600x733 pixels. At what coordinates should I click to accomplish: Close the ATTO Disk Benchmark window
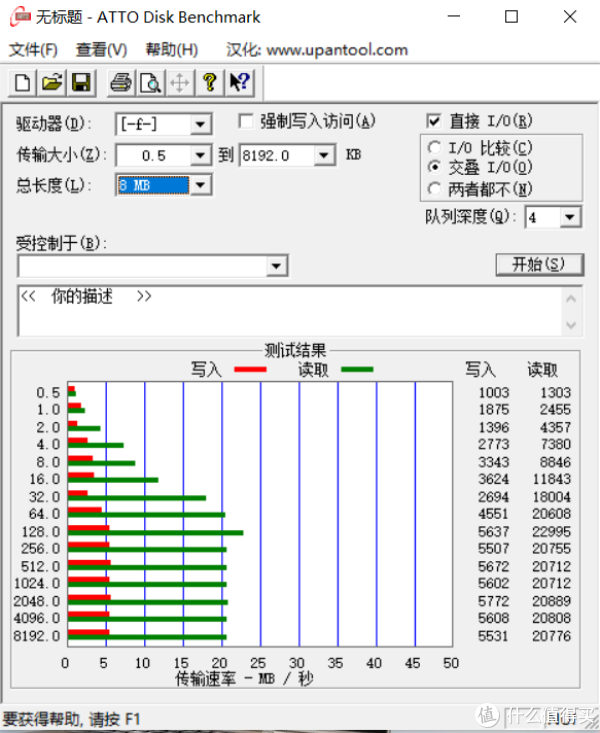click(x=570, y=17)
